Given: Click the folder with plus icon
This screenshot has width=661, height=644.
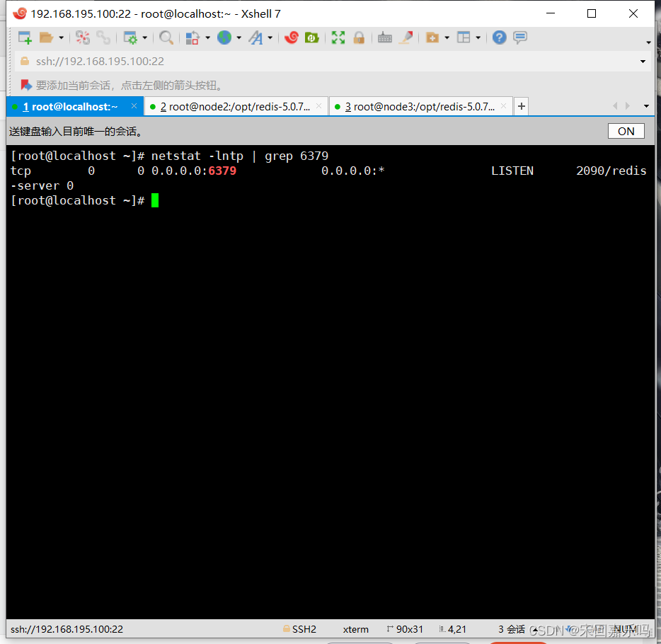Looking at the screenshot, I should (432, 38).
